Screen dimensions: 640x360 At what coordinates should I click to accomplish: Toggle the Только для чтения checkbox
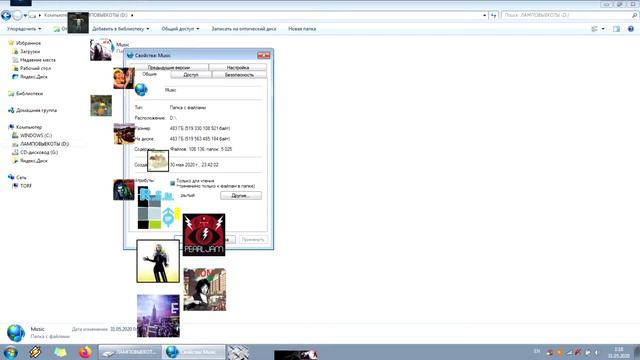click(172, 183)
